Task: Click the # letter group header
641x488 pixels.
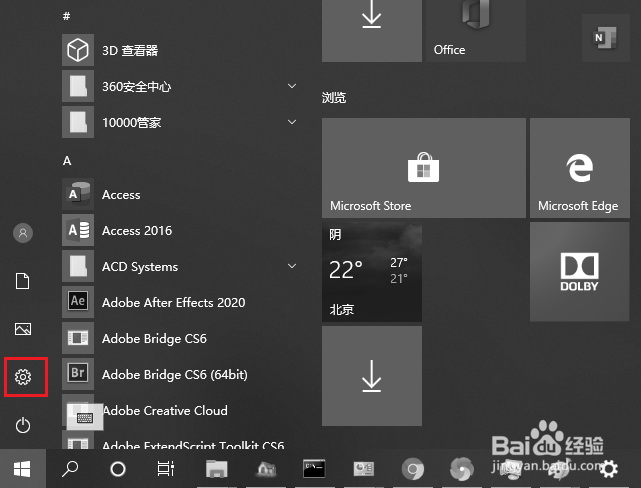Action: 67,16
